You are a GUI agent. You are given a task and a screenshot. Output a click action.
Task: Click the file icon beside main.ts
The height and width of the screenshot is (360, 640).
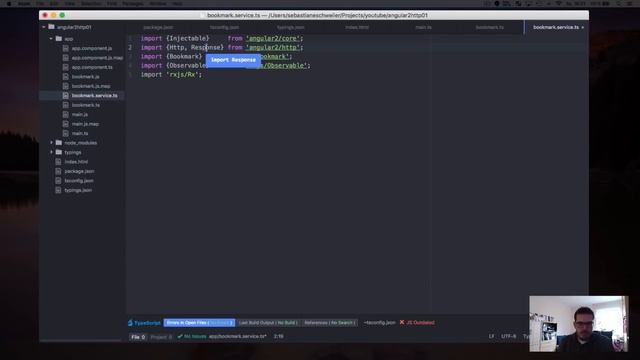[x=65, y=133]
